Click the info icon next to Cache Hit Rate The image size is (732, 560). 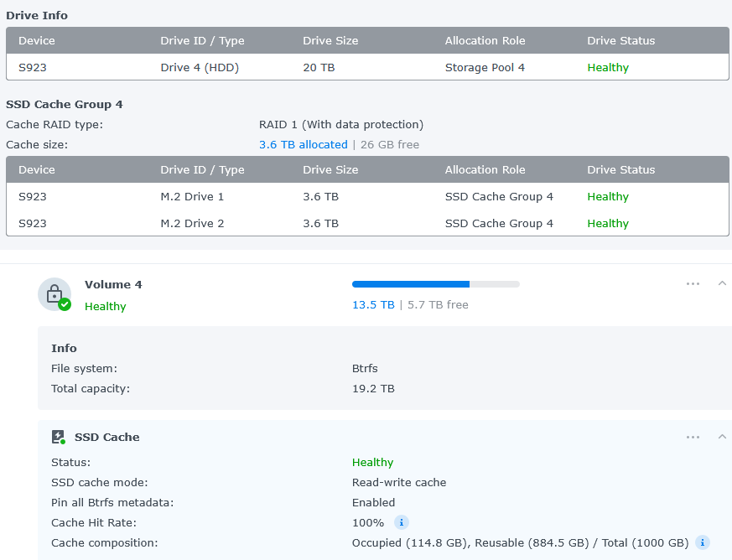[x=401, y=522]
